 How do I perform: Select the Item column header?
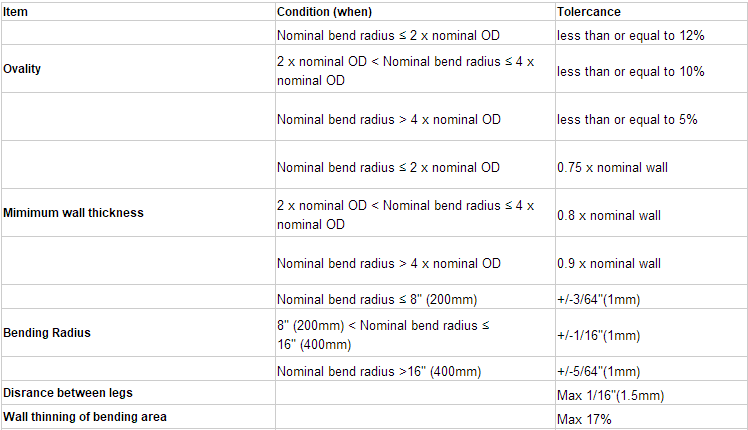coord(15,12)
